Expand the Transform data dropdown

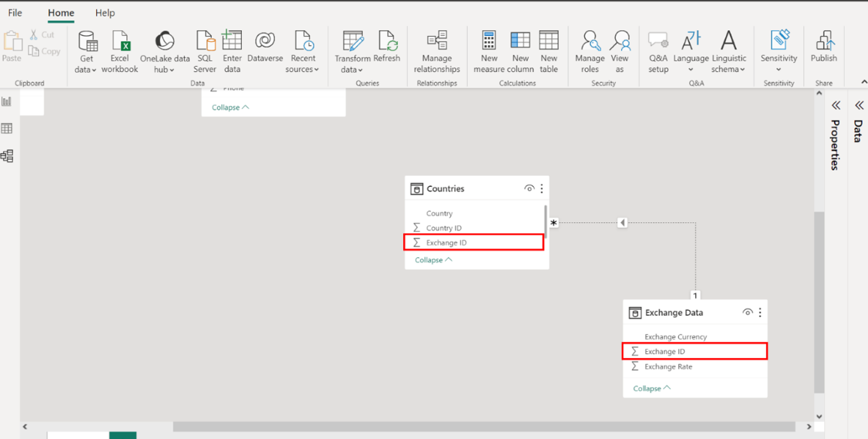[352, 69]
